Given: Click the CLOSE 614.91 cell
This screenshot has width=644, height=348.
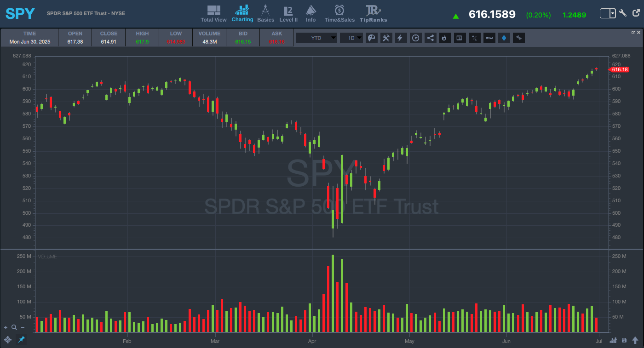Looking at the screenshot, I should 109,38.
